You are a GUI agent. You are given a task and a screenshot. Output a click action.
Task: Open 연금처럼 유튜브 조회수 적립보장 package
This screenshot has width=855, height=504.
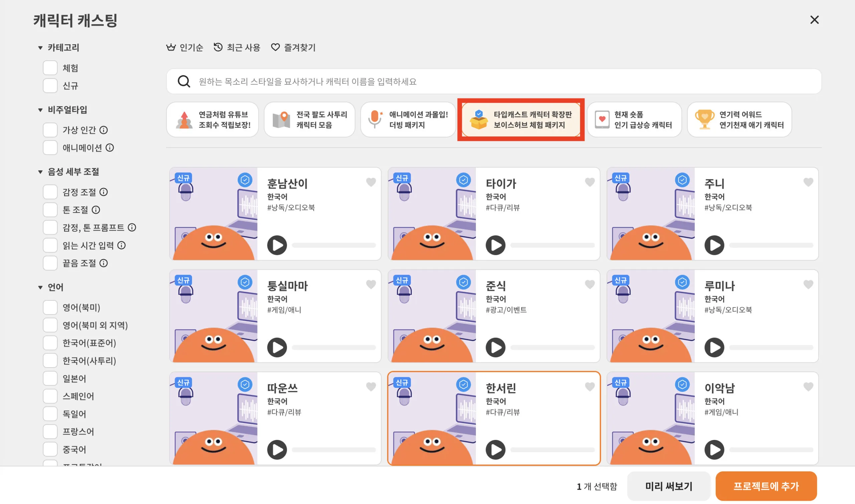click(212, 119)
